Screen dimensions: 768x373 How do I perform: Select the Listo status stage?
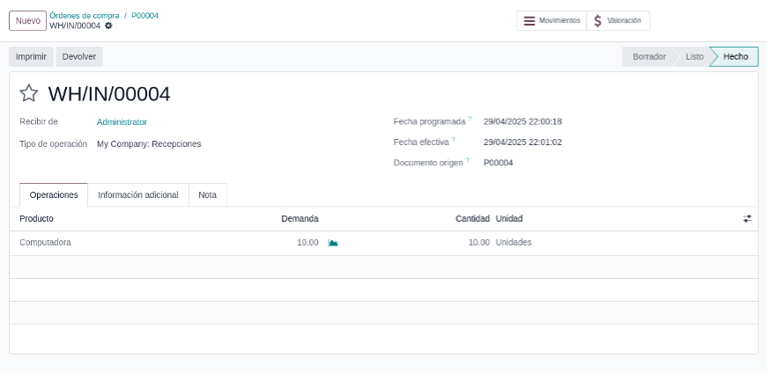[x=695, y=57]
